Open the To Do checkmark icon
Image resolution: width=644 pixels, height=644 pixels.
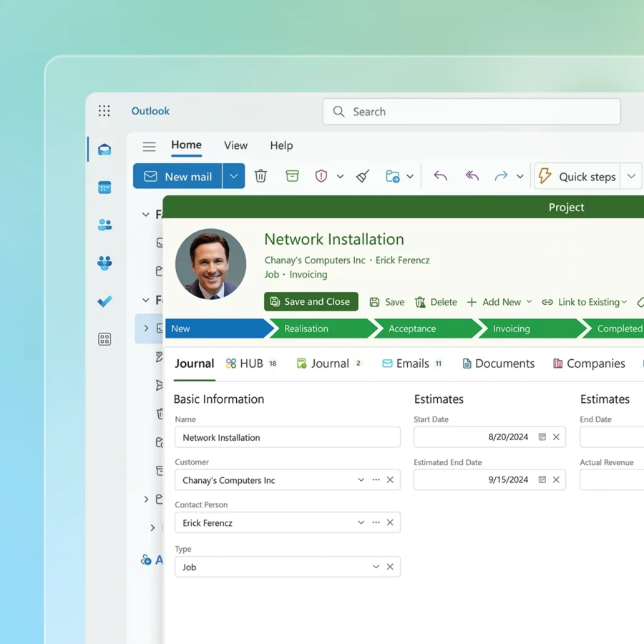pyautogui.click(x=104, y=301)
